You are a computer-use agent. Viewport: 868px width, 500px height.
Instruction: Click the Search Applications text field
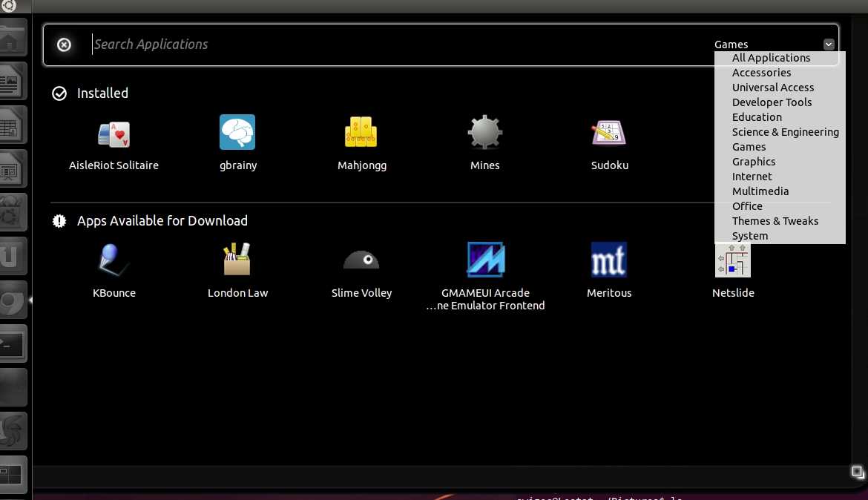click(x=371, y=45)
